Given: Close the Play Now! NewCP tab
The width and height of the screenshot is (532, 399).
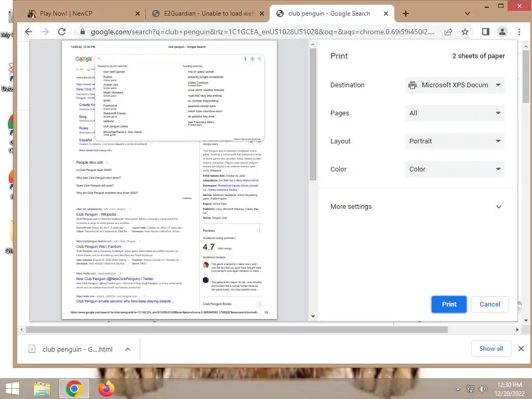Looking at the screenshot, I should click(137, 14).
